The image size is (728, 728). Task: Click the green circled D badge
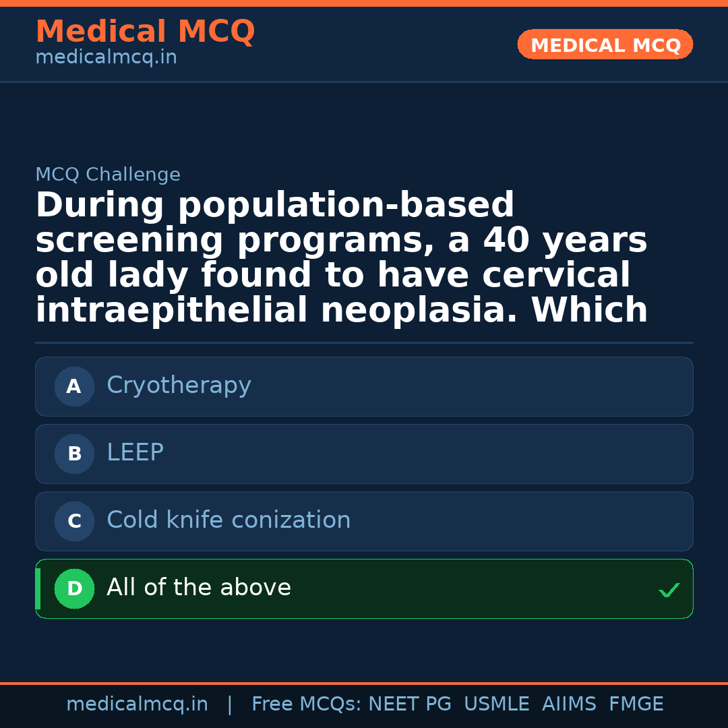coord(74,588)
